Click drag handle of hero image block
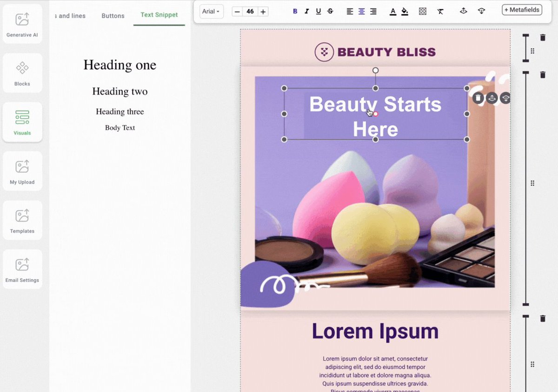 533,183
